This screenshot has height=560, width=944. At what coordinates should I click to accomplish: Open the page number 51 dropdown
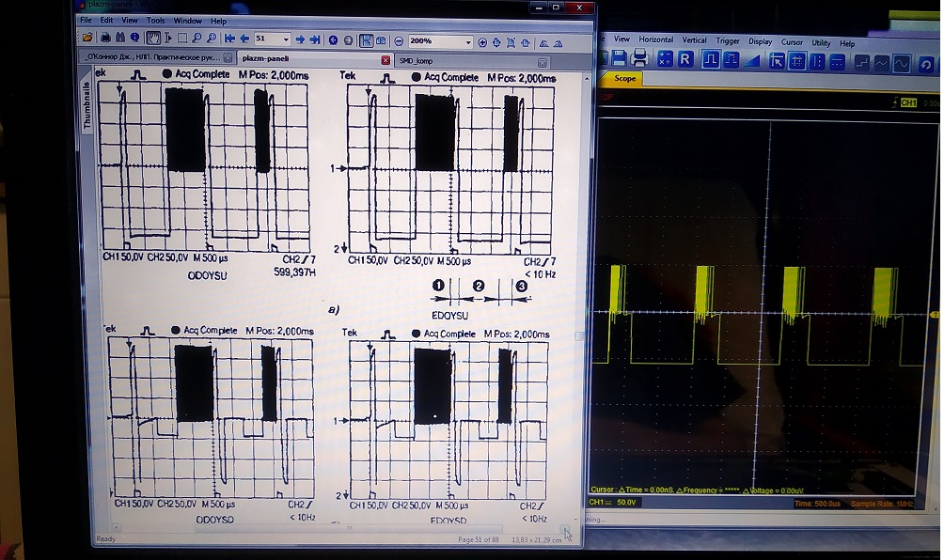click(x=285, y=39)
